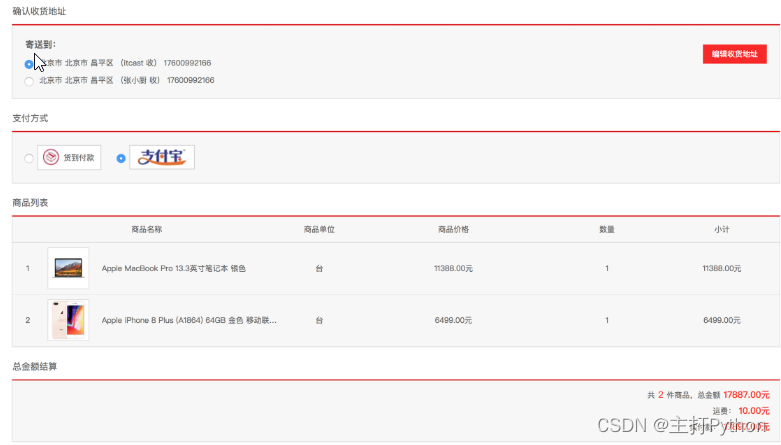
Task: Click row number 1 in the product list
Action: coord(28,268)
